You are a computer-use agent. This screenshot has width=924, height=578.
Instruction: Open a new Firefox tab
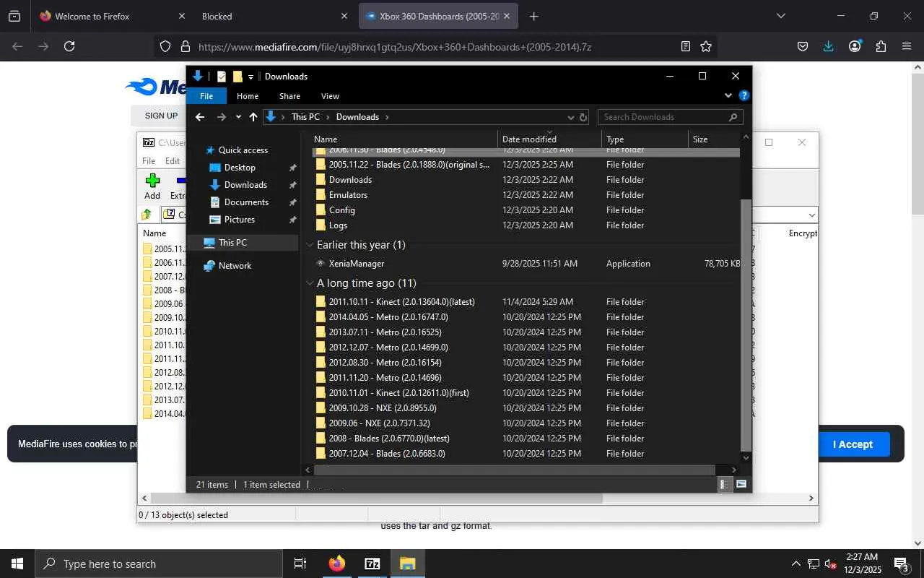coord(533,16)
